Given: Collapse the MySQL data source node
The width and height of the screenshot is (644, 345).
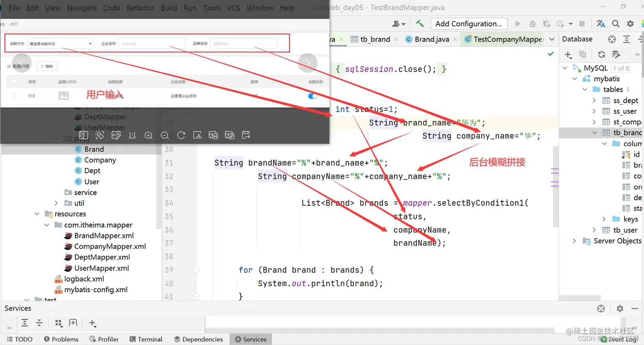Looking at the screenshot, I should click(565, 68).
